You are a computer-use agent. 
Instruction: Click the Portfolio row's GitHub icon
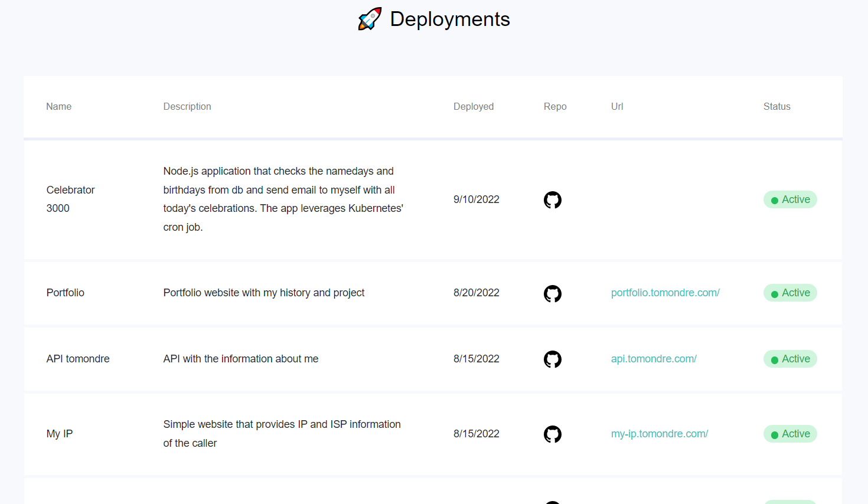(552, 293)
